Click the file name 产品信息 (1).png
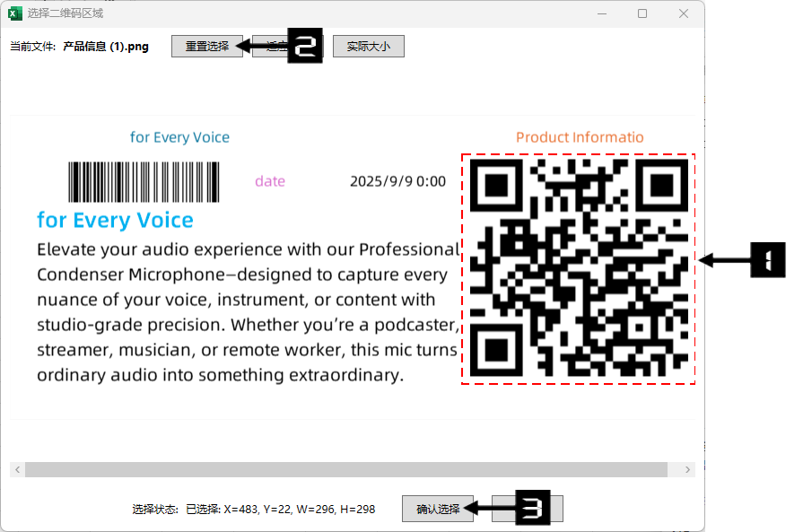Image resolution: width=803 pixels, height=532 pixels. pos(106,47)
